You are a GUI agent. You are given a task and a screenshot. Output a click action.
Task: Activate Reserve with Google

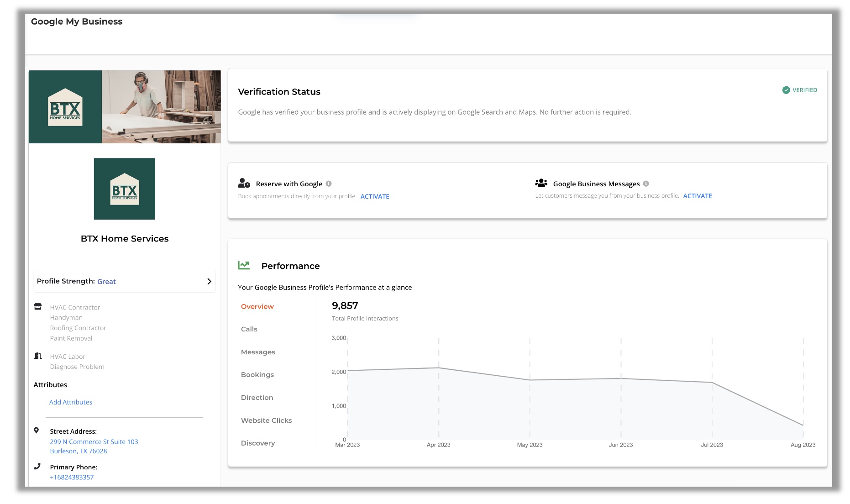pos(375,196)
